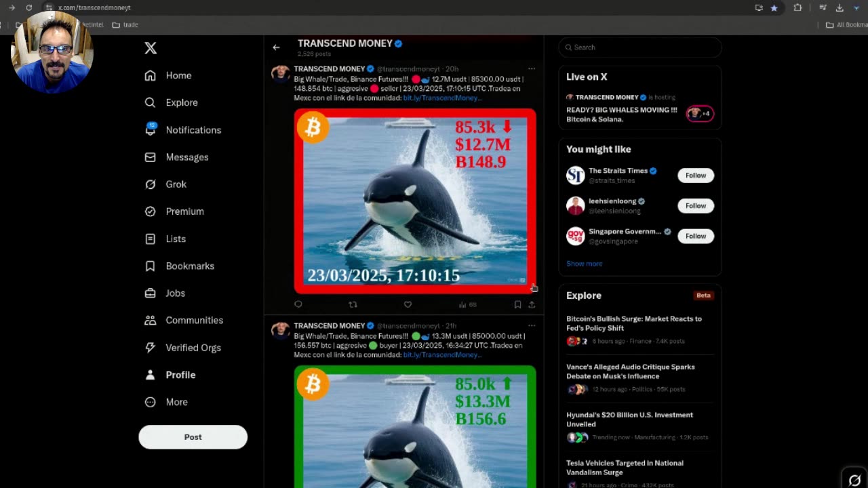
Task: Click the Bookmarks sidebar icon
Action: [151, 266]
